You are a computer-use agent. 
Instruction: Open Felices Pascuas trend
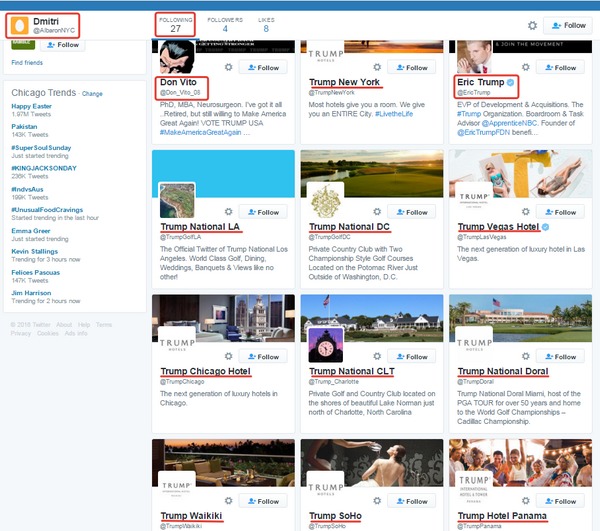[x=36, y=272]
